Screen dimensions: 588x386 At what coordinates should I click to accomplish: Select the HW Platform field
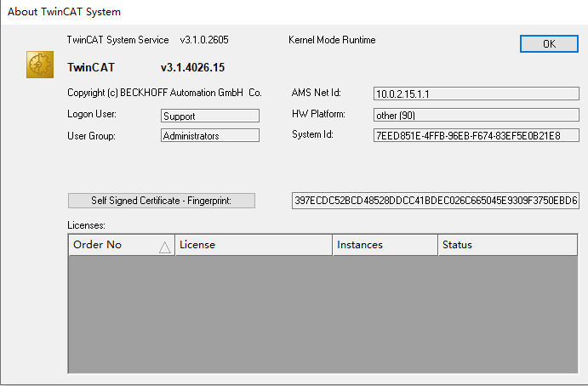[x=477, y=115]
